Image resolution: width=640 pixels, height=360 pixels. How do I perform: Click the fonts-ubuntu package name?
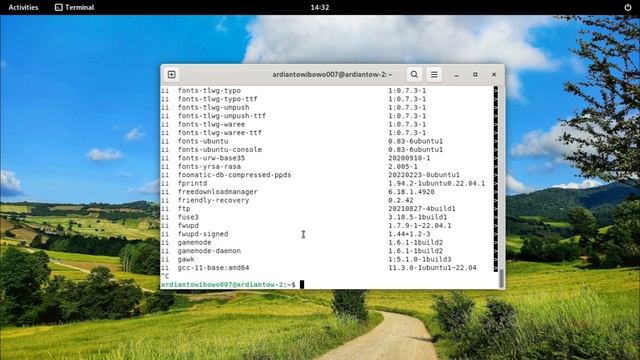203,141
